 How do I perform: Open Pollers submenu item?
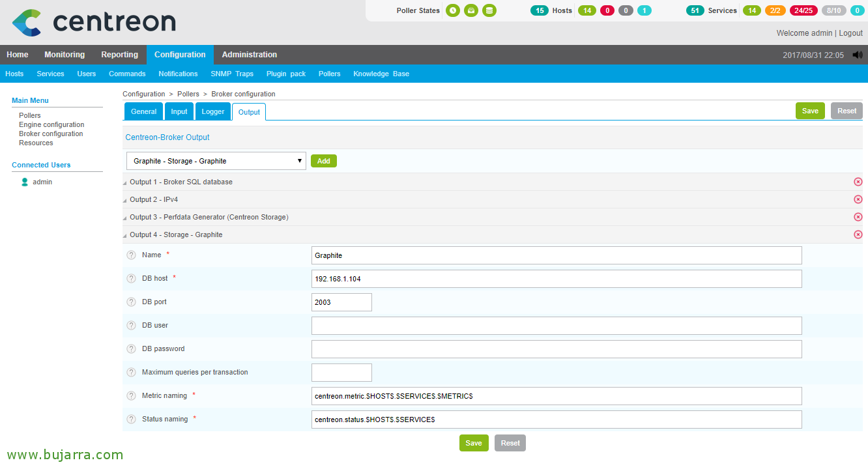coord(330,74)
